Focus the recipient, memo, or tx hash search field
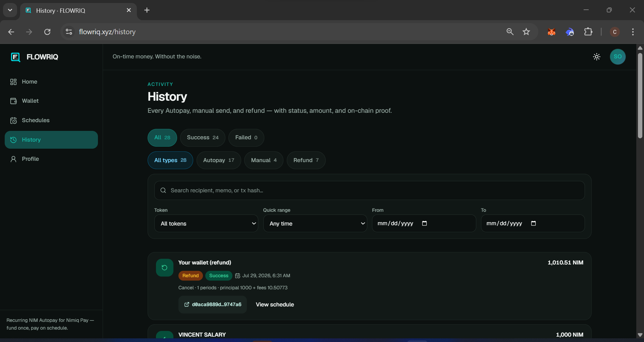The width and height of the screenshot is (644, 342). coord(369,191)
